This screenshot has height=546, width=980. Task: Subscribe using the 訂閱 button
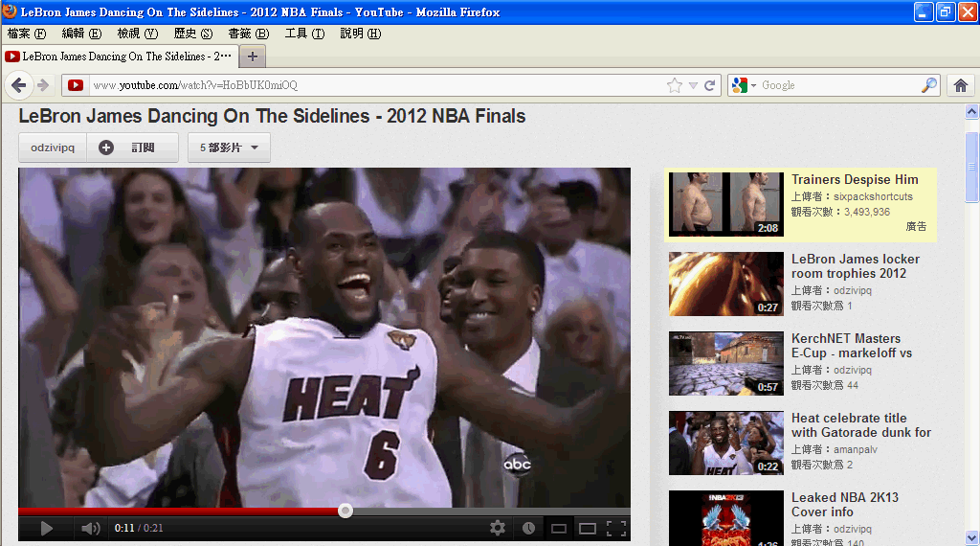click(133, 148)
